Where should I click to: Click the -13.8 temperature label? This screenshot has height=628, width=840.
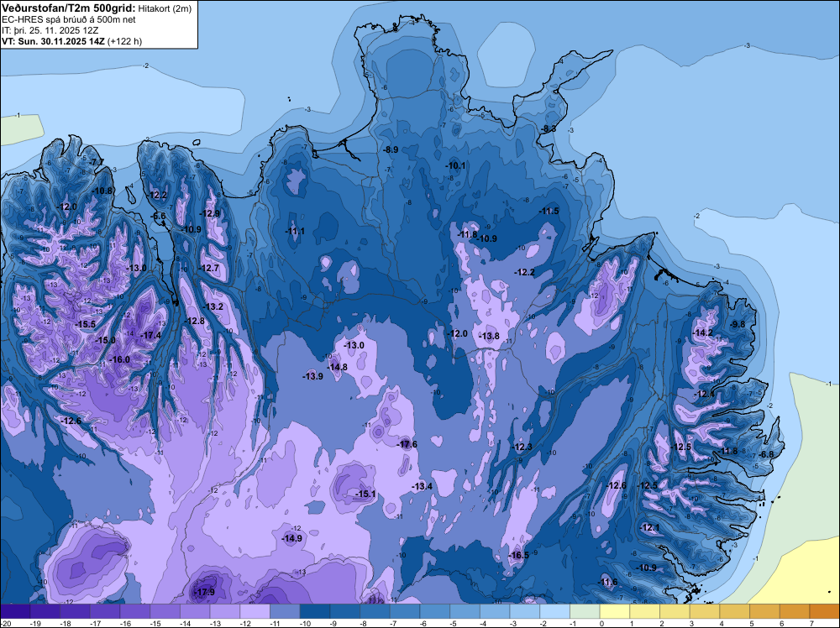(x=489, y=336)
